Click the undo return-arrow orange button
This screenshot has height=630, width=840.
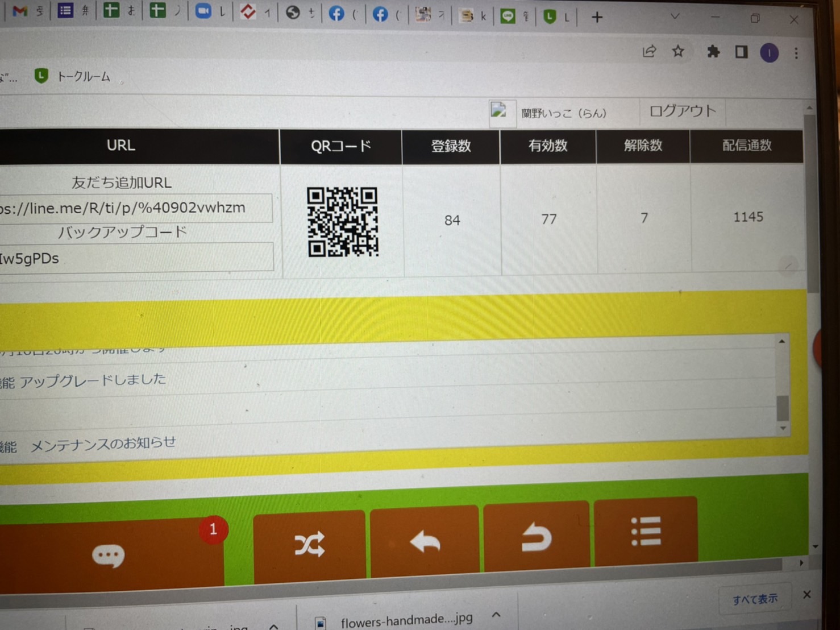click(x=537, y=536)
